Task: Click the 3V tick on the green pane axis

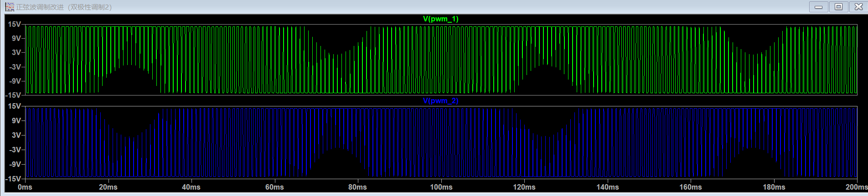Action: (x=16, y=52)
